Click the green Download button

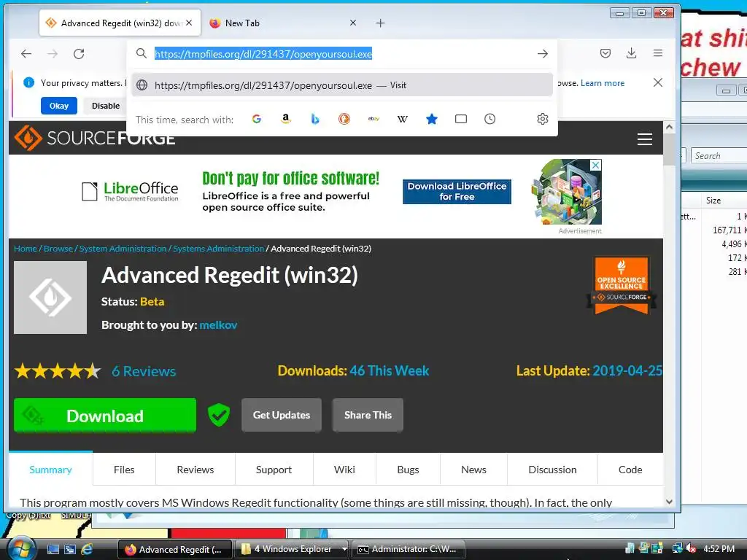point(105,415)
